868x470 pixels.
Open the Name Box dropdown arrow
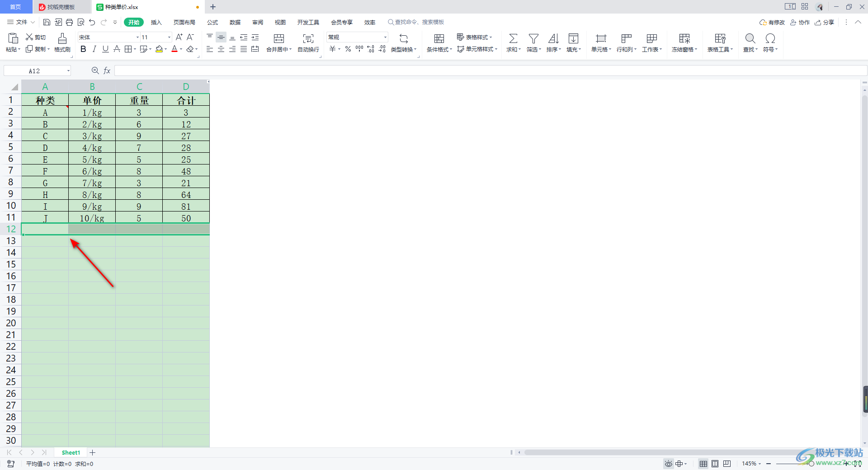(68, 70)
